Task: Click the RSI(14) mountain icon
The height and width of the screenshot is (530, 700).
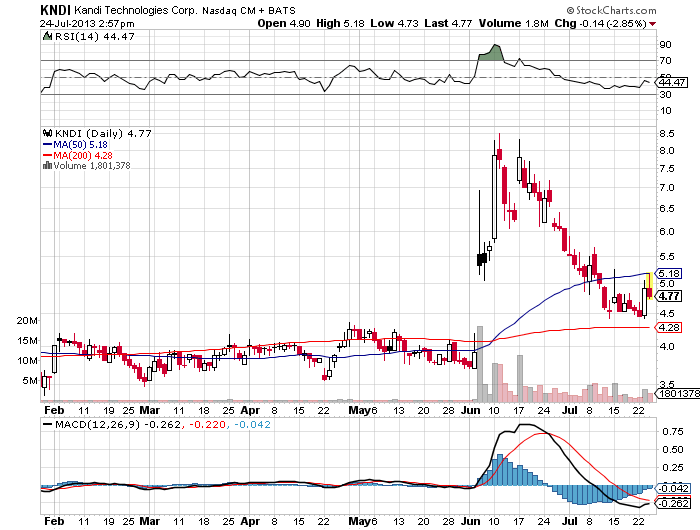Action: tap(47, 36)
